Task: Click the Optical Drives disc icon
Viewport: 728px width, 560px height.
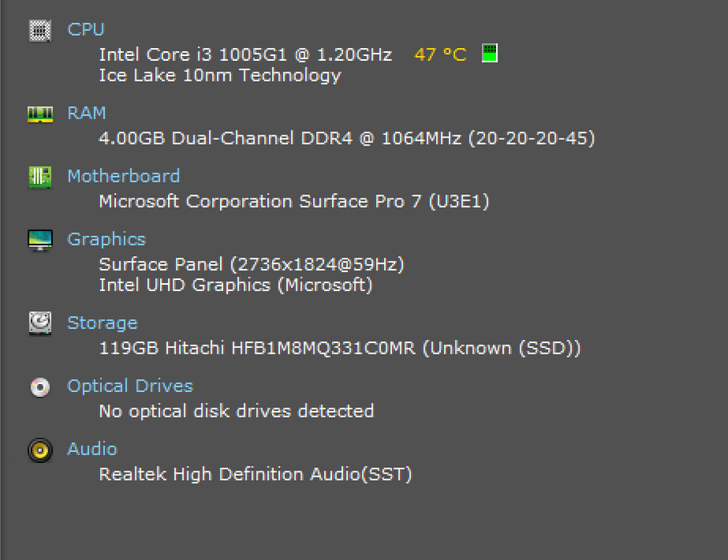Action: coord(39,386)
